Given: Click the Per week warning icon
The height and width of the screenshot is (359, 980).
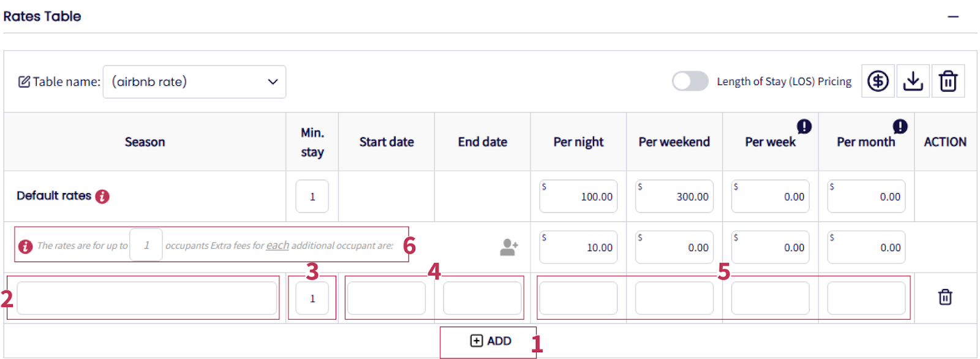Looking at the screenshot, I should (x=804, y=126).
